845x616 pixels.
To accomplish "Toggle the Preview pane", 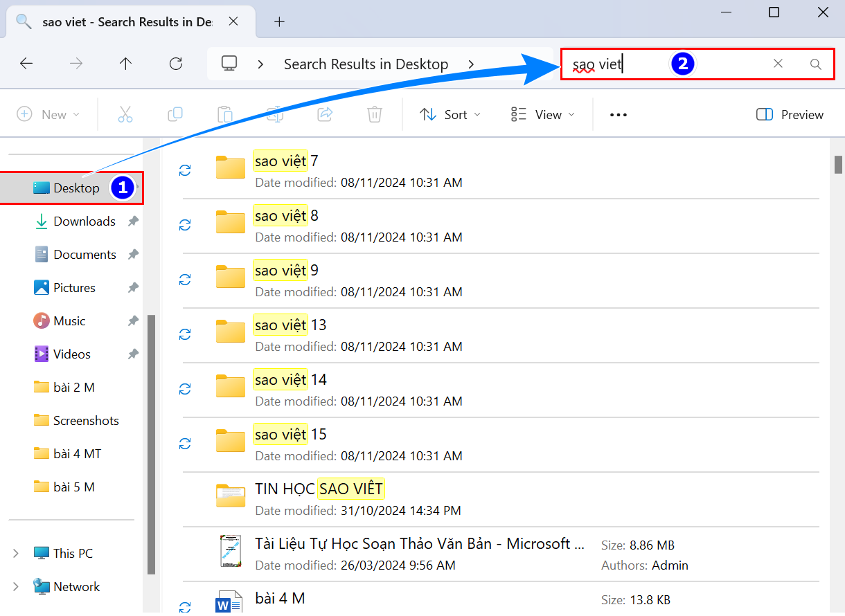I will [x=790, y=115].
